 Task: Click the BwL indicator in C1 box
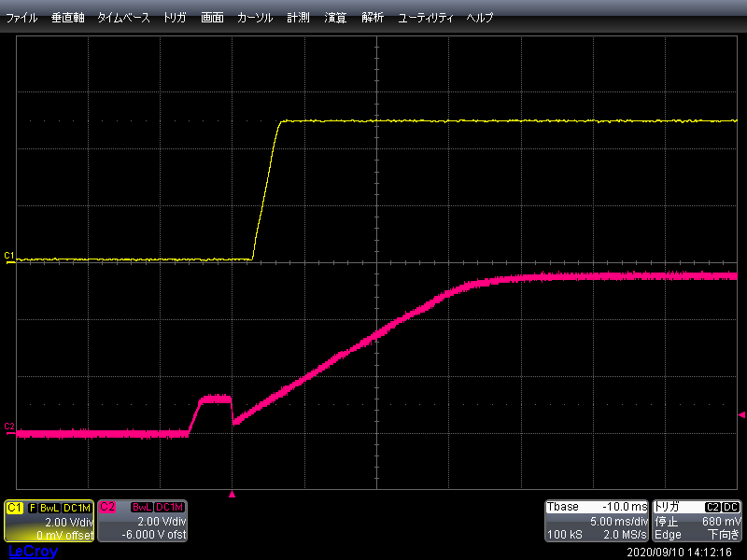coord(49,508)
